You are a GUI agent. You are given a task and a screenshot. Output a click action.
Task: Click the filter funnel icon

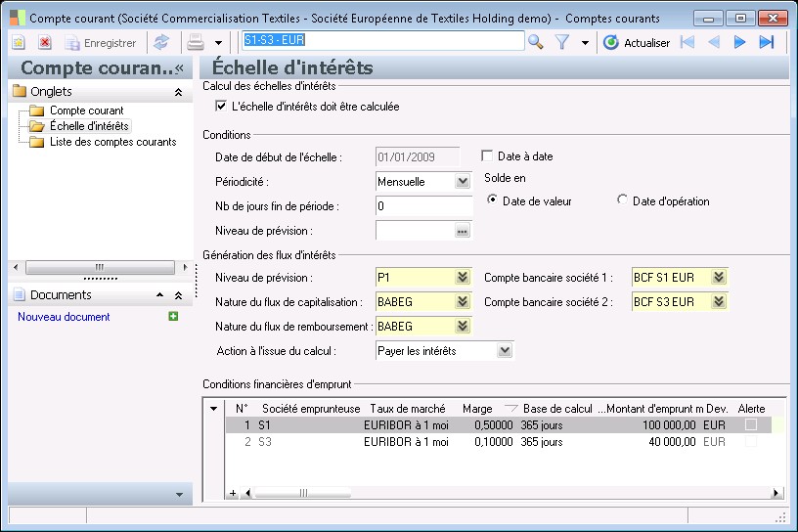tap(562, 42)
